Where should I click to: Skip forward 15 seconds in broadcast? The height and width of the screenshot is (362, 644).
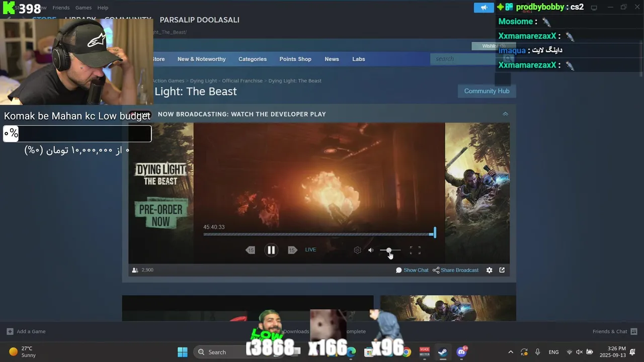click(292, 250)
